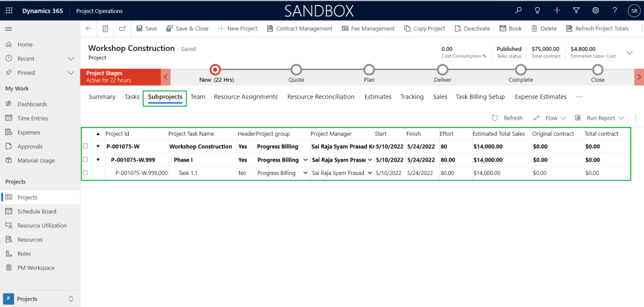The height and width of the screenshot is (307, 644).
Task: Open the Estimates tab
Action: point(378,97)
